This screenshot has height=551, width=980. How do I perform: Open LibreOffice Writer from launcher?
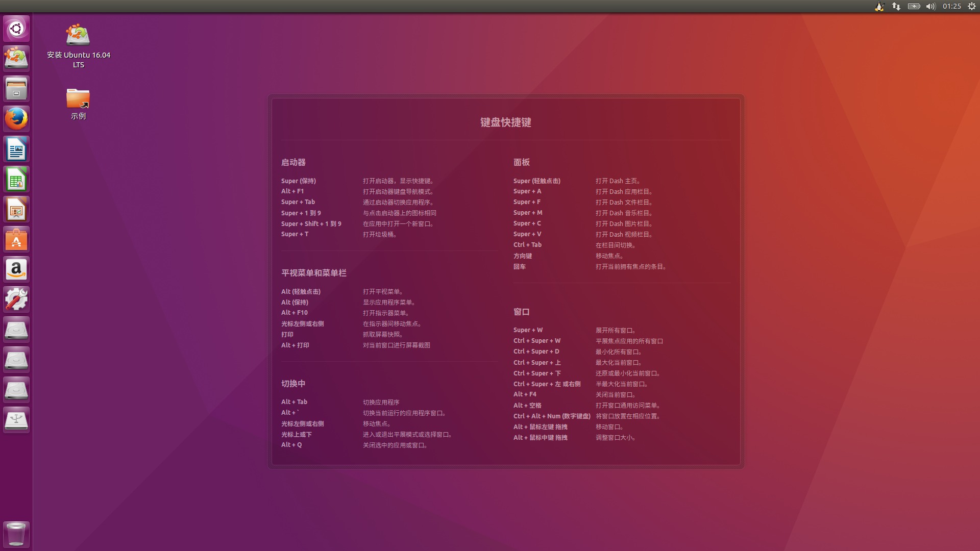tap(16, 149)
